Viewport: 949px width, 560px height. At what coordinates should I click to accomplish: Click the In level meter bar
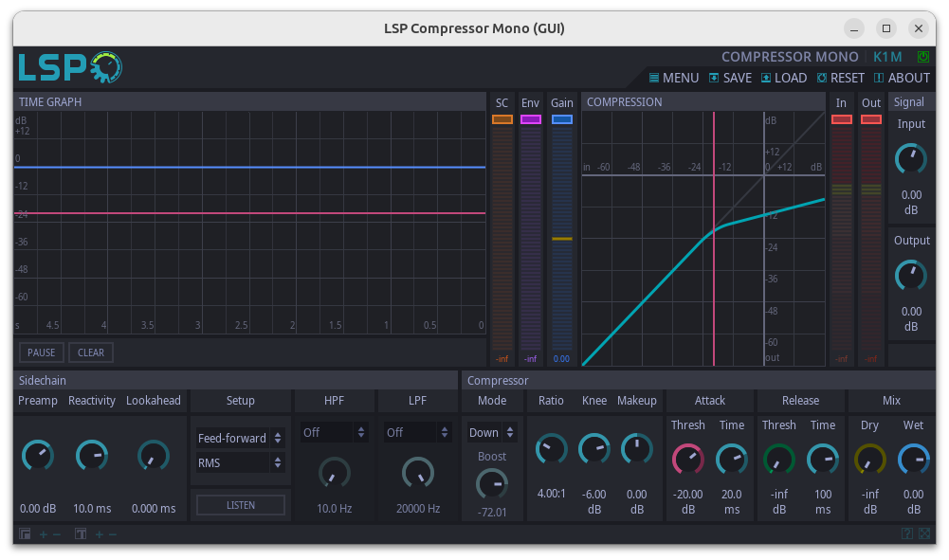click(x=841, y=239)
